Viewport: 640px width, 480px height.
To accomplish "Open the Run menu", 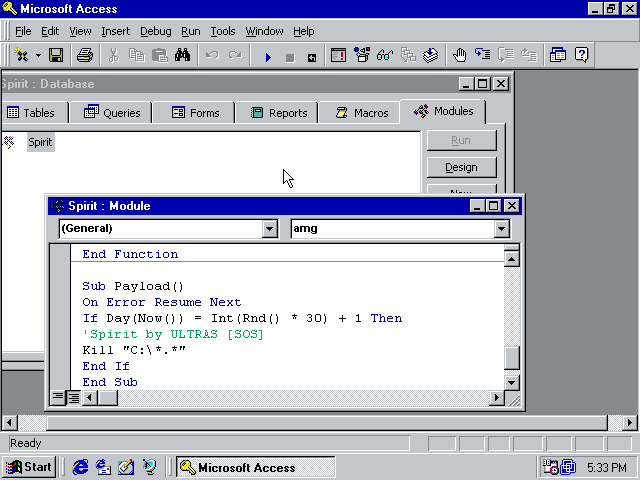I will [191, 31].
